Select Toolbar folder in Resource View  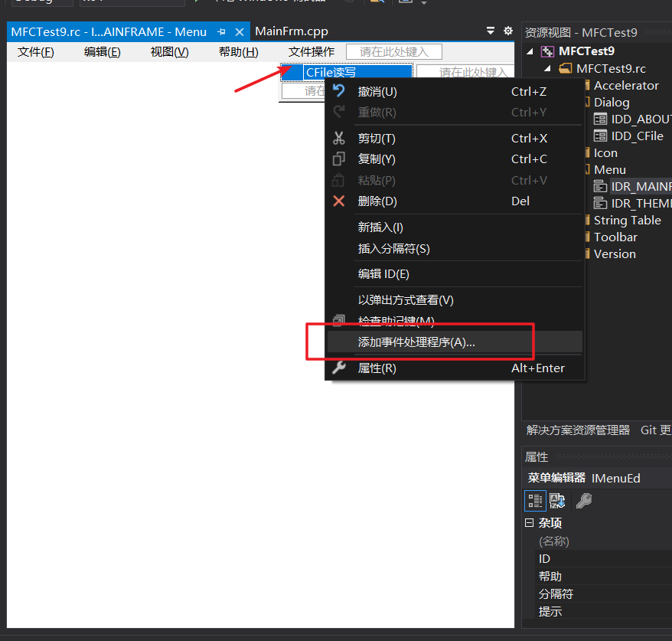[615, 237]
